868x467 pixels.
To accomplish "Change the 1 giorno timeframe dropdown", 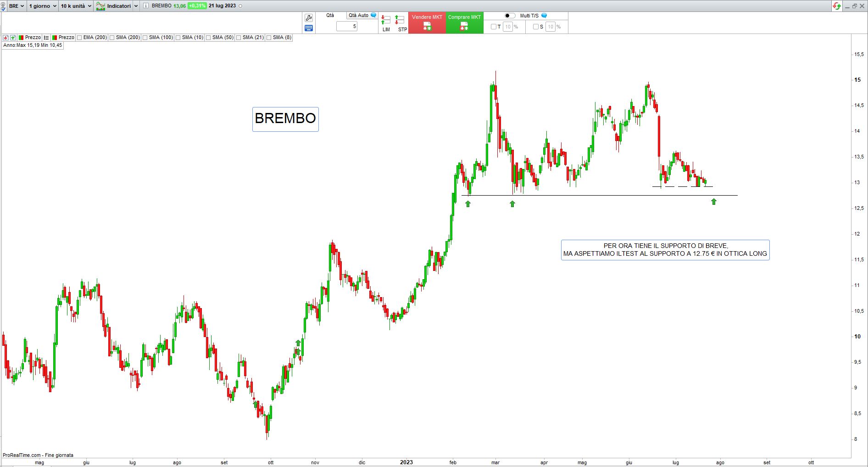I will pyautogui.click(x=43, y=6).
